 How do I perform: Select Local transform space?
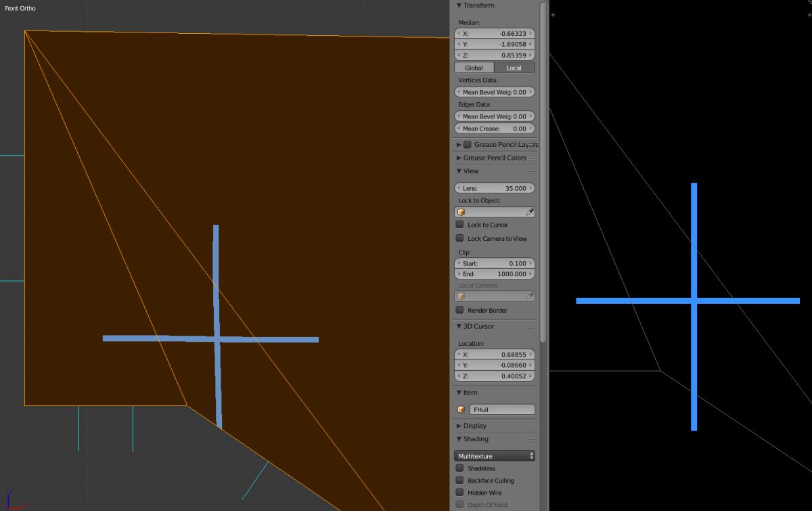515,68
